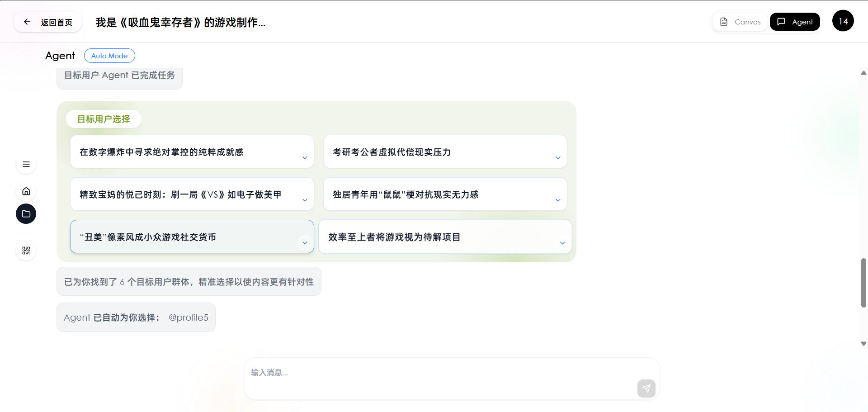
Task: Click the scroll up arrow of chat
Action: [863, 73]
